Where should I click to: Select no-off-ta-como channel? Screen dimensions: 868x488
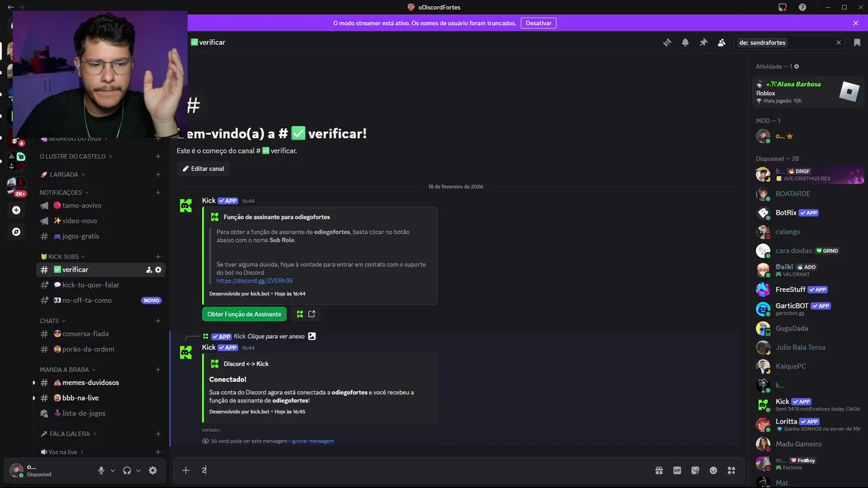100,300
